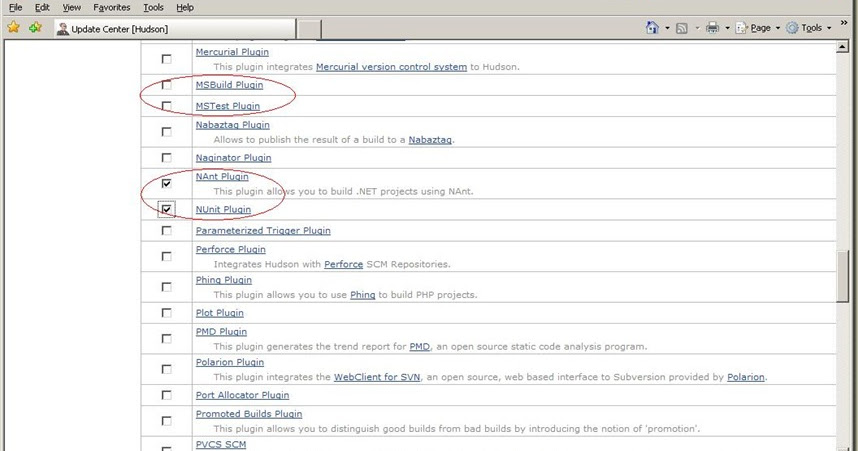858x451 pixels.
Task: Click the Add to Favorites star-plus icon
Action: point(36,27)
